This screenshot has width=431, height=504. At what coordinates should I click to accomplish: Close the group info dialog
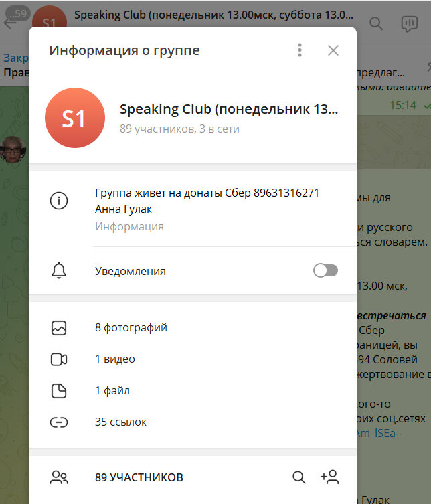tap(333, 50)
